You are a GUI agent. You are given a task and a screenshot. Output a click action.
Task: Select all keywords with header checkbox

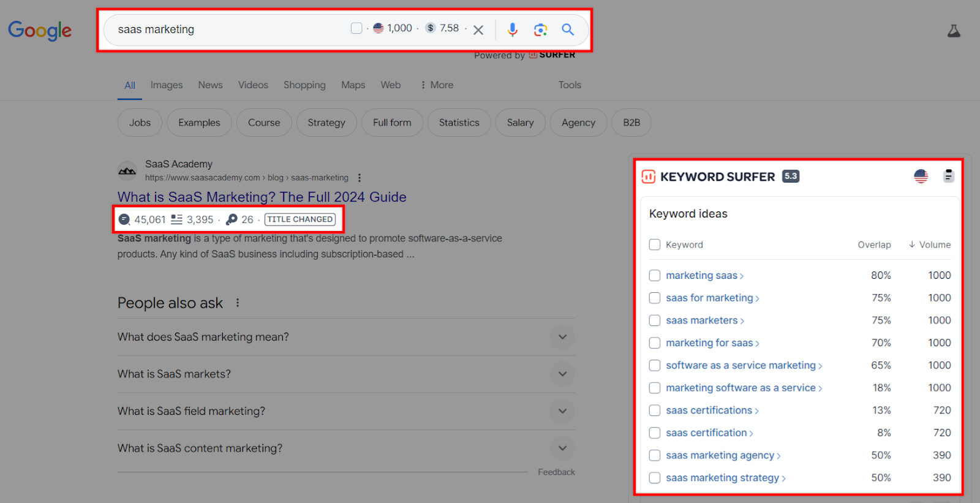[655, 244]
